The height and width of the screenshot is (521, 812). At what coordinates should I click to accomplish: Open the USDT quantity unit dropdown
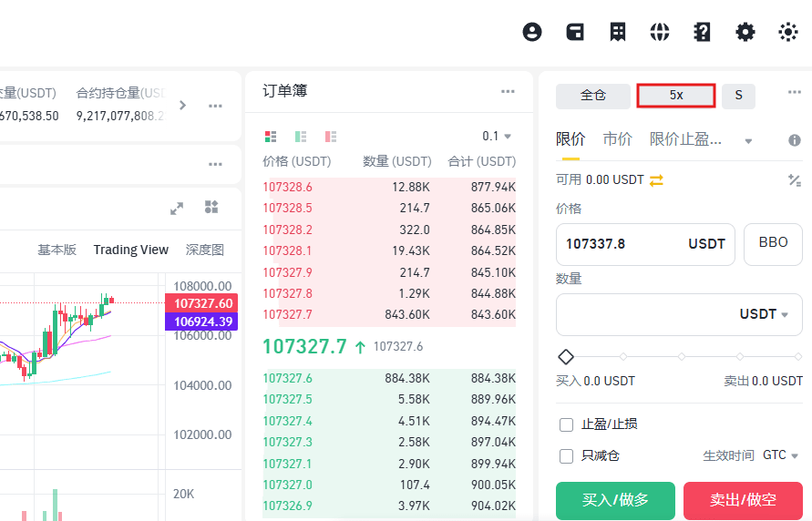pos(764,314)
